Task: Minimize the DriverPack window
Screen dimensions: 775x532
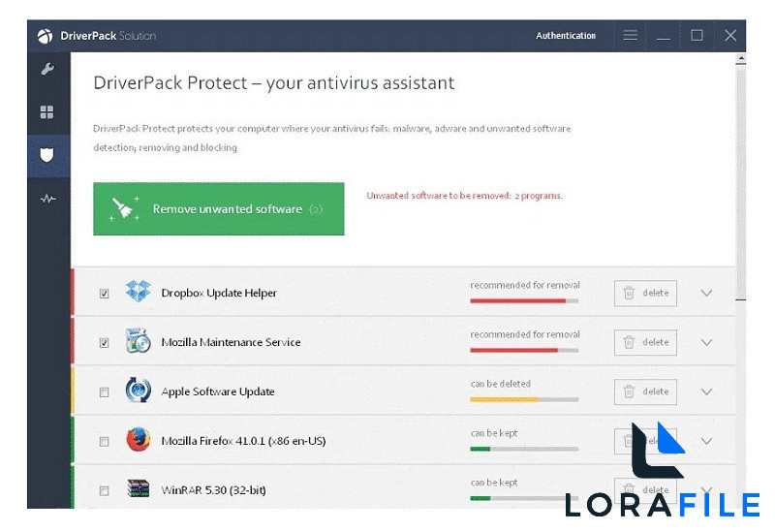Action: pyautogui.click(x=664, y=37)
